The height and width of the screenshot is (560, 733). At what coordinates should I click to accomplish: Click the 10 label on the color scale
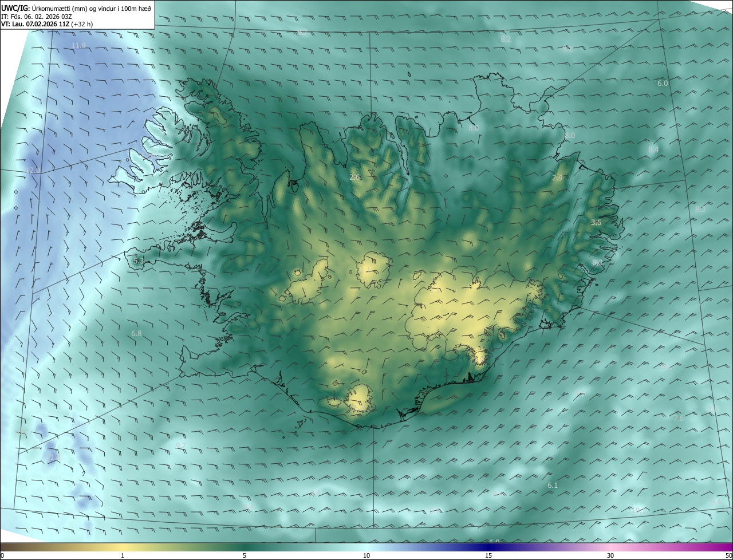click(x=366, y=555)
